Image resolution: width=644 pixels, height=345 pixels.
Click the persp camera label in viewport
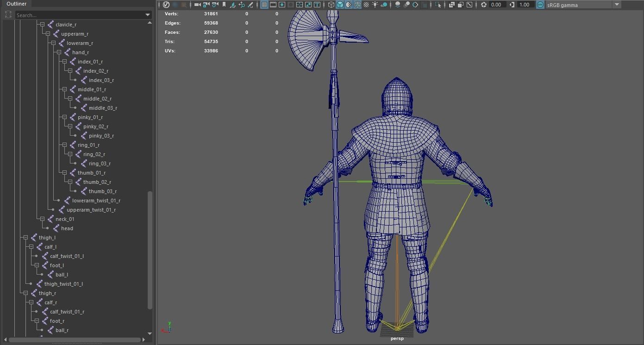397,339
